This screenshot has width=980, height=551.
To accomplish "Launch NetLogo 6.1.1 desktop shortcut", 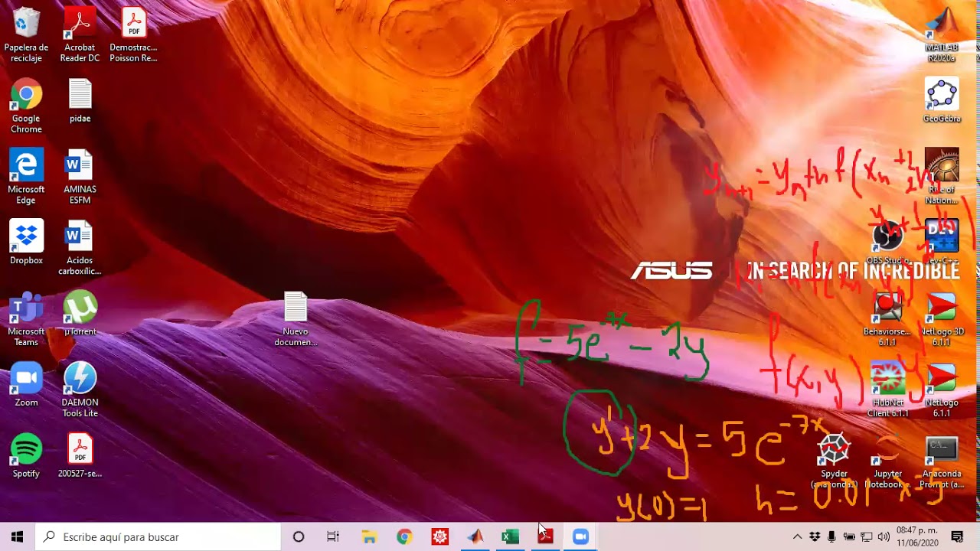I will point(942,390).
